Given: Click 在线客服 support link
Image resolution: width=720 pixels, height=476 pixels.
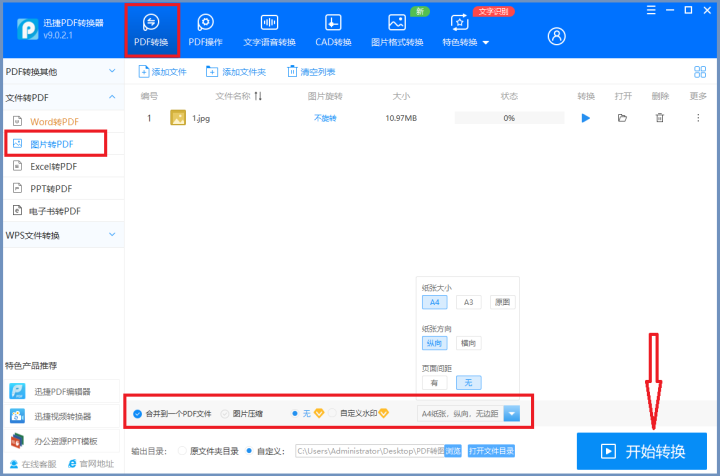Looking at the screenshot, I should [33, 464].
